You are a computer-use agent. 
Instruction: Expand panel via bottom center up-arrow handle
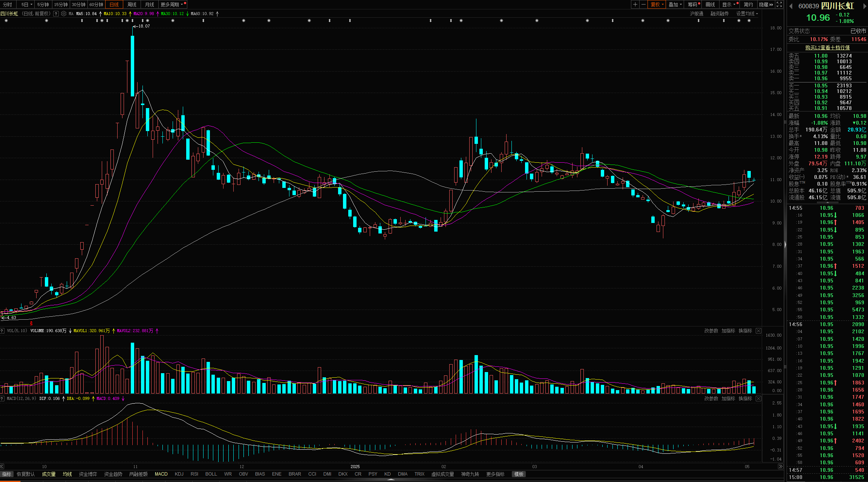pyautogui.click(x=391, y=480)
